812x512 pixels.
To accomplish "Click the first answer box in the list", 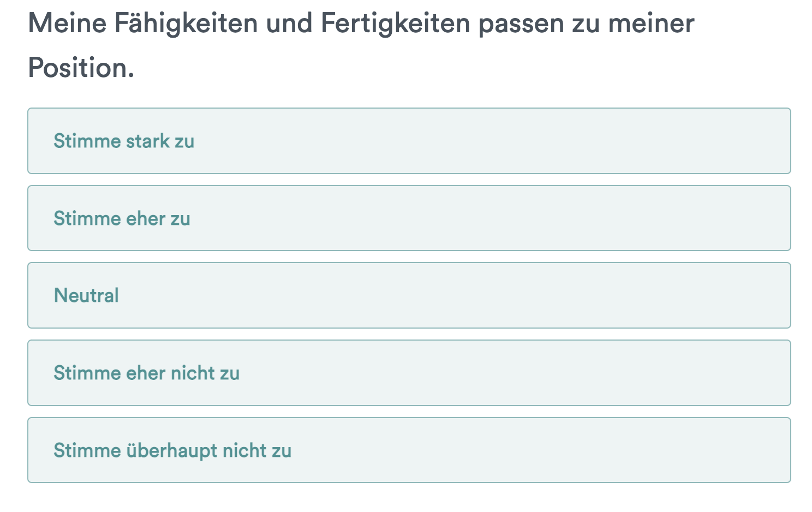I will point(409,141).
